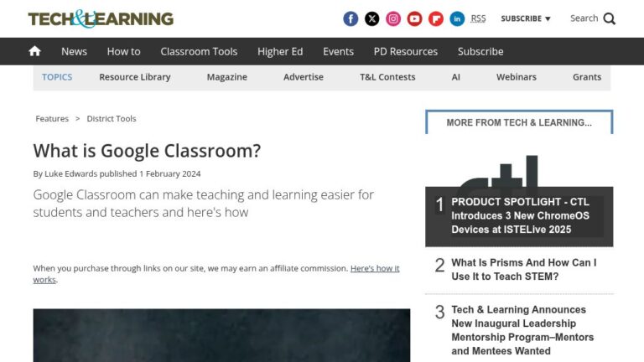Click the Features breadcrumb link

pyautogui.click(x=52, y=119)
